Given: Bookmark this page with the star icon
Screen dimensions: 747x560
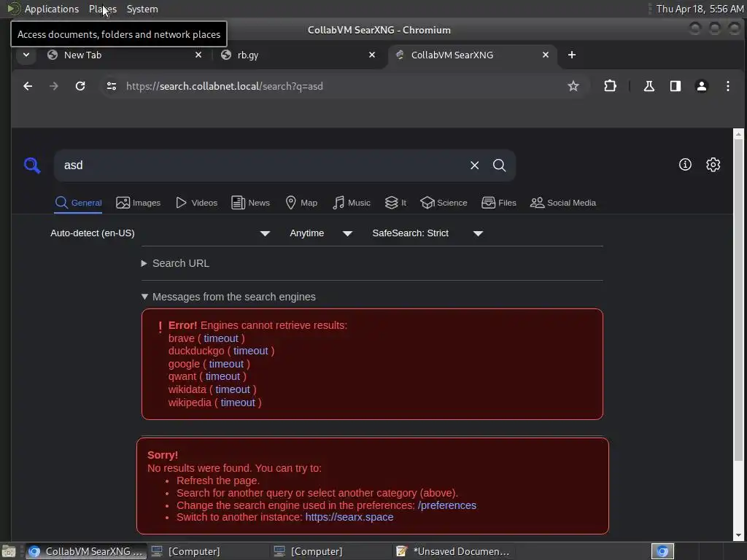Looking at the screenshot, I should coord(573,86).
